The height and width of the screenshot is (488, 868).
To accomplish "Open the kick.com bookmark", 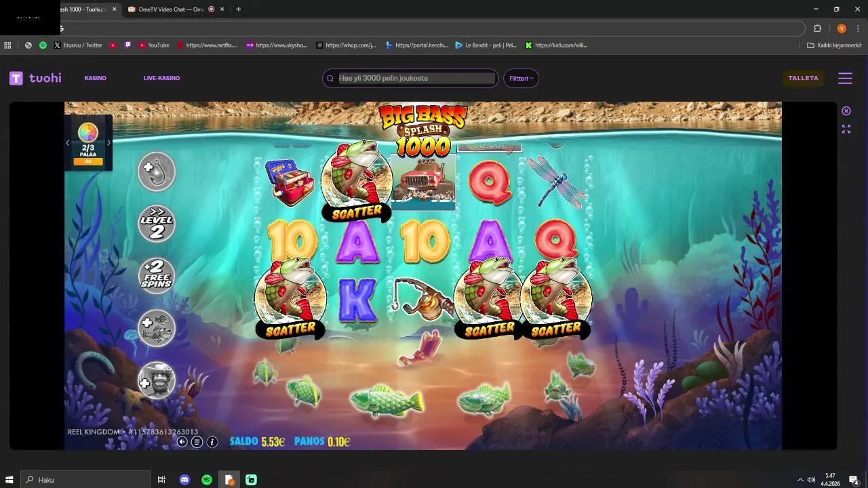I will click(557, 45).
